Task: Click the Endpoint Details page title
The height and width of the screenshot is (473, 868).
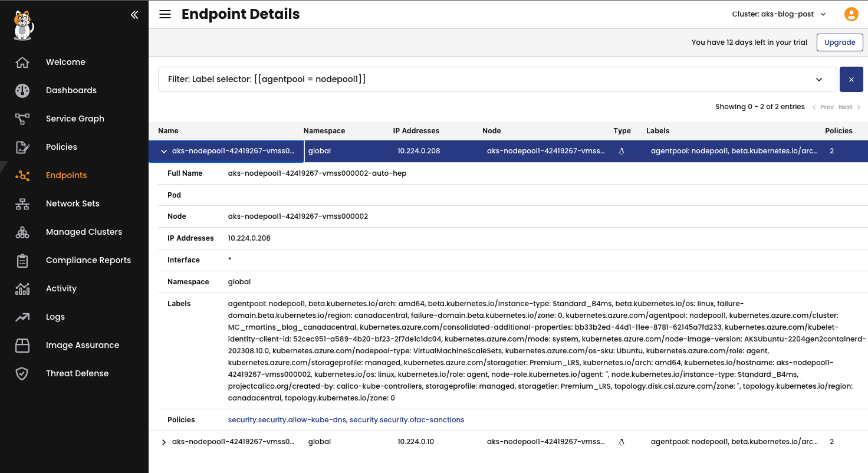Action: pos(241,14)
